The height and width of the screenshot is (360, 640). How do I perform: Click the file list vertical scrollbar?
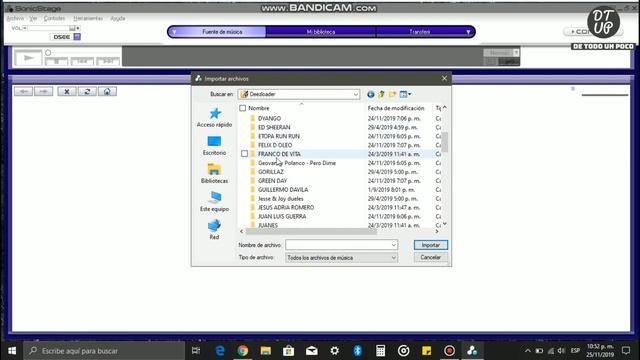pyautogui.click(x=444, y=141)
